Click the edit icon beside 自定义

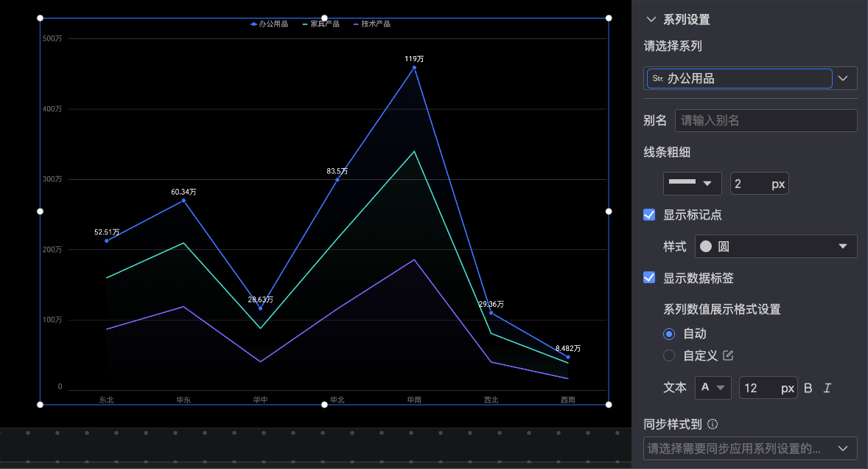pyautogui.click(x=728, y=355)
